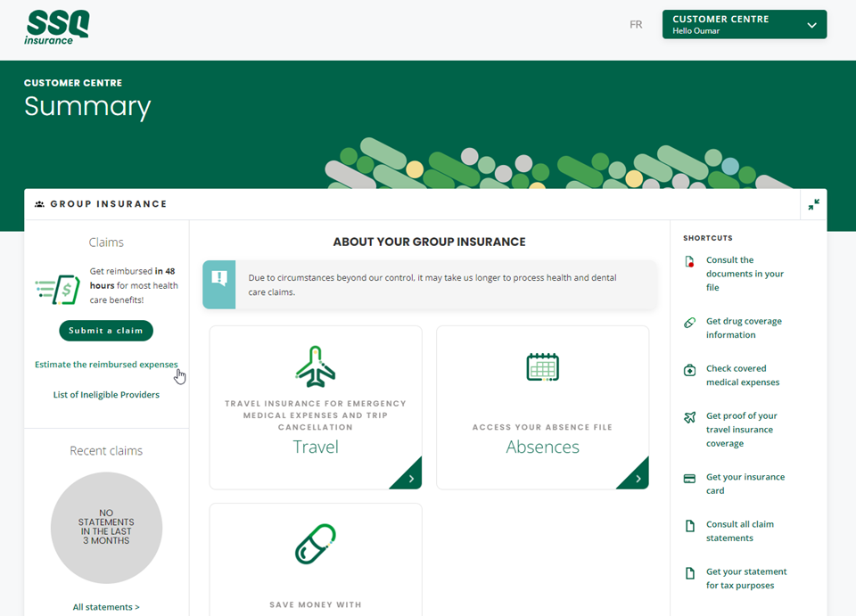
Task: Click the Submit a claim button
Action: 106,331
